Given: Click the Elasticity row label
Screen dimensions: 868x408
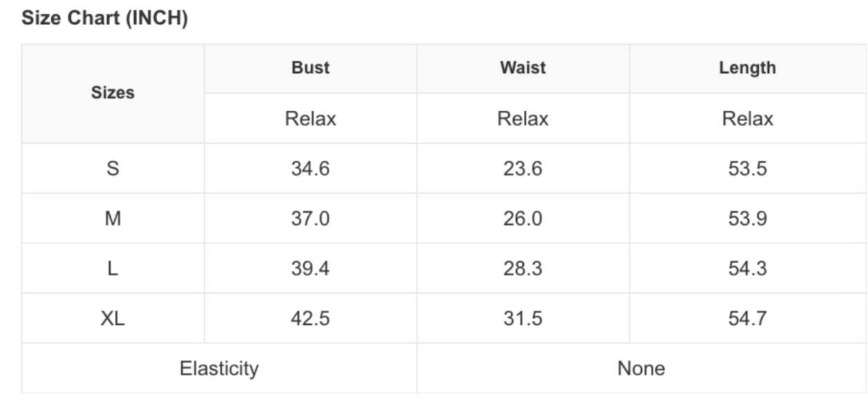Looking at the screenshot, I should pos(219,368).
